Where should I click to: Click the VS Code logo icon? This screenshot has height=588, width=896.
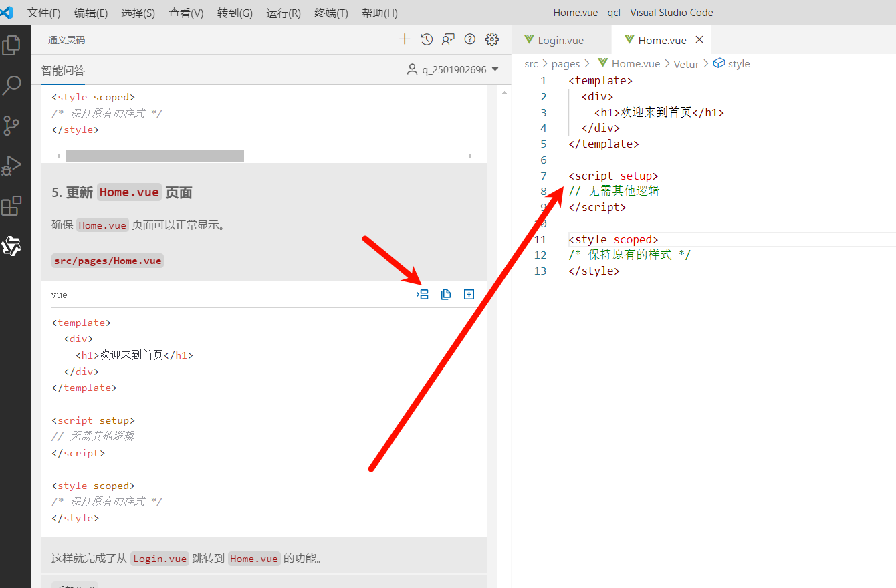tap(7, 13)
